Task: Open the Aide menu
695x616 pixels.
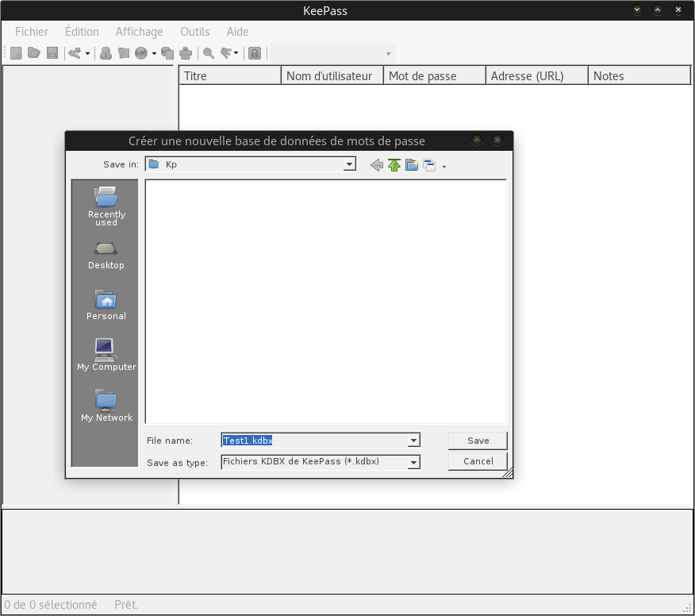Action: coord(237,32)
